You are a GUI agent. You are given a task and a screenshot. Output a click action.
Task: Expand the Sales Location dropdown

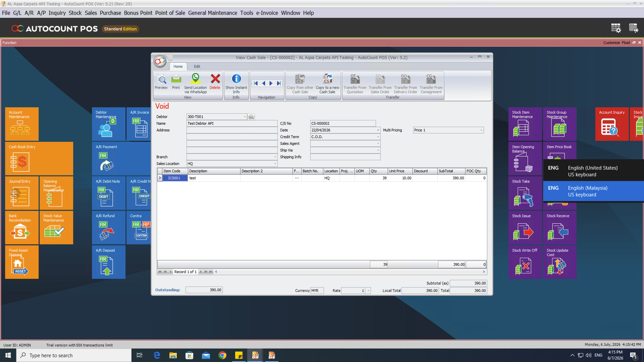pos(275,164)
